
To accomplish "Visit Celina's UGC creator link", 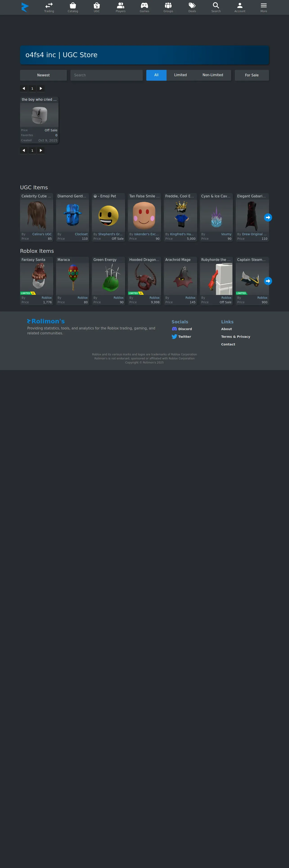I will tap(42, 234).
